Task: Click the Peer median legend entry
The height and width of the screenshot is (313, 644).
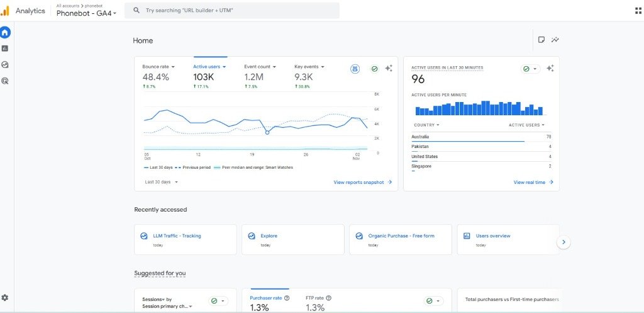Action: [x=253, y=168]
